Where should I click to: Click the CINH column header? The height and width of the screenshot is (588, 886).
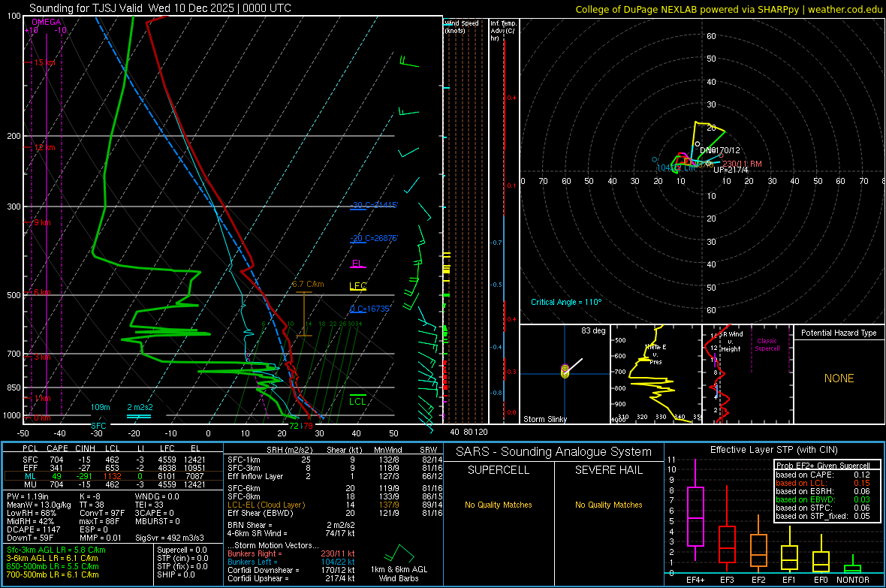pyautogui.click(x=85, y=448)
